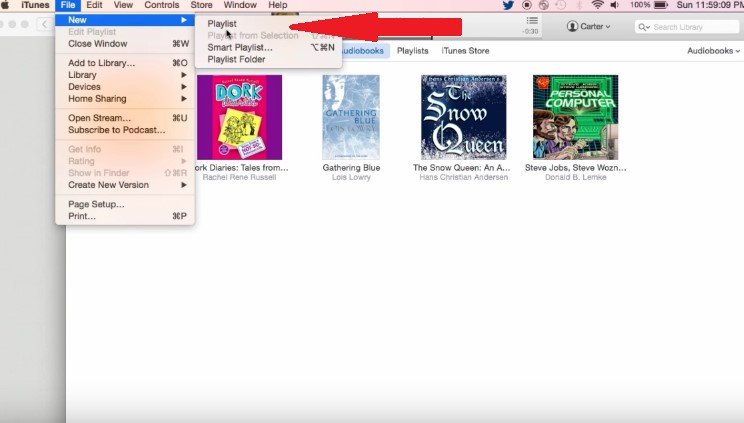Click The Snow Queen title text
The height and width of the screenshot is (423, 744).
(x=462, y=168)
